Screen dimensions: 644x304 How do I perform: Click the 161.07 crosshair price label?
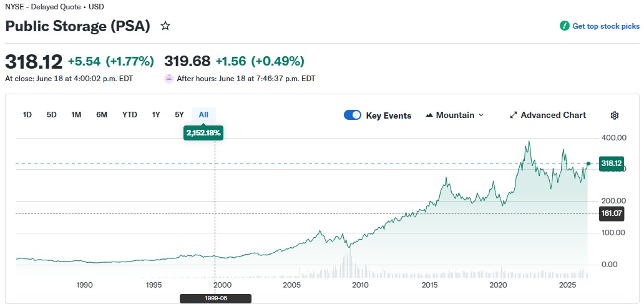pos(612,213)
